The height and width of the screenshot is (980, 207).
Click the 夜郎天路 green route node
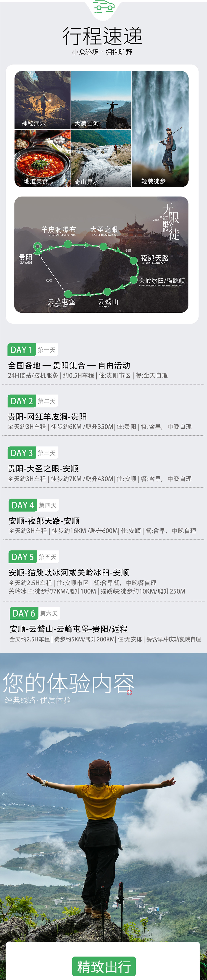coord(134,261)
